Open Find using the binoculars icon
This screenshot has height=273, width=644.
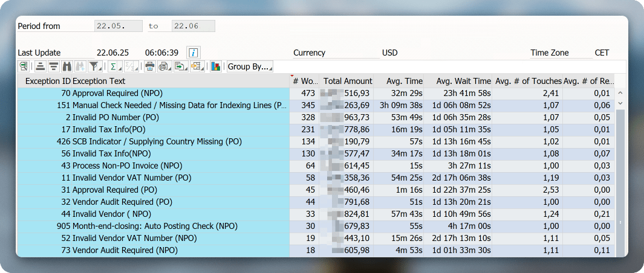click(x=67, y=66)
